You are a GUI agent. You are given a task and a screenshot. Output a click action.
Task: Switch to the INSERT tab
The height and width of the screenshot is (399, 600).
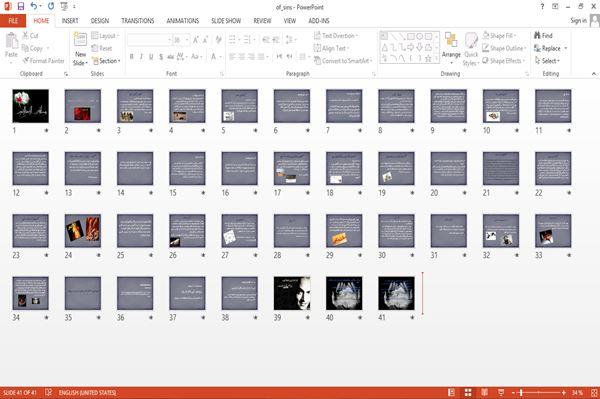[x=70, y=21]
